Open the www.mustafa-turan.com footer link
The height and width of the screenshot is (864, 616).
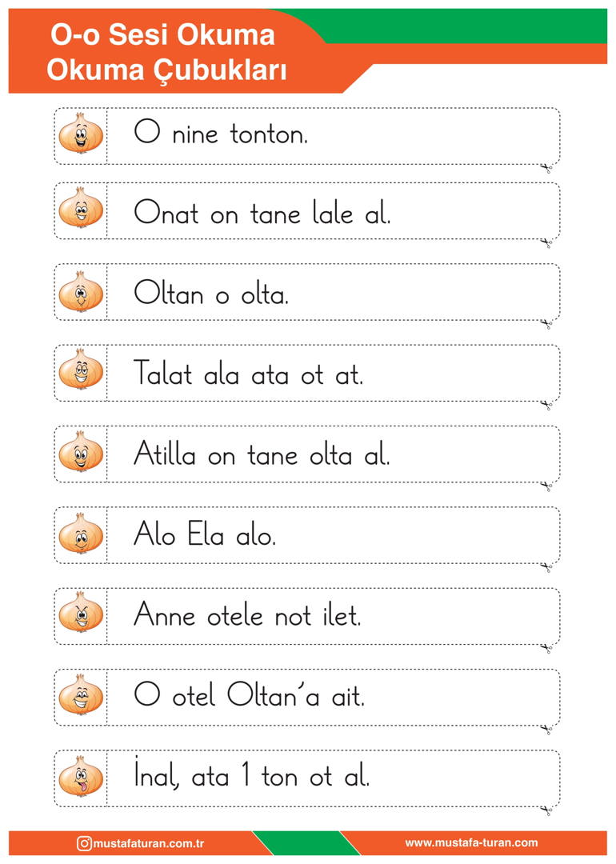(472, 842)
